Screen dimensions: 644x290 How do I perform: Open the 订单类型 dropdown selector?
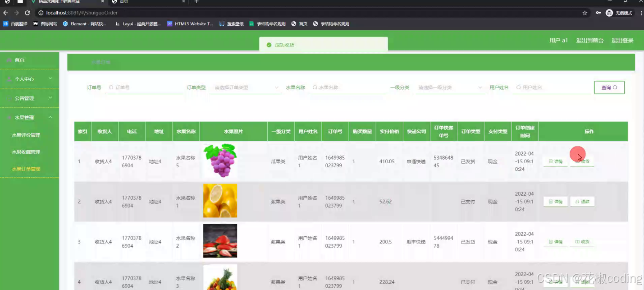point(246,87)
